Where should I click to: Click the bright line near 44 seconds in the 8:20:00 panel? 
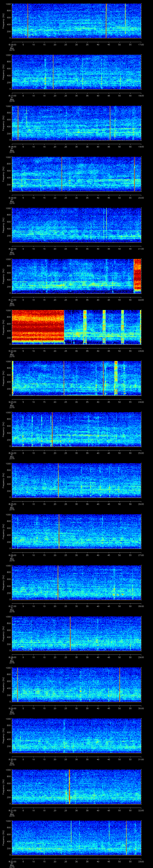pyautogui.click(x=106, y=223)
